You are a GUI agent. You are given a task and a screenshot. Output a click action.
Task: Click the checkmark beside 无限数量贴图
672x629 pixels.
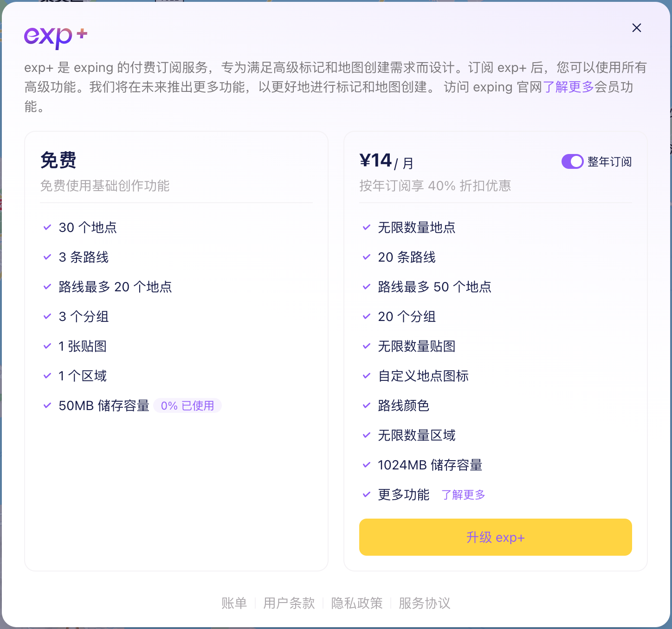(366, 346)
